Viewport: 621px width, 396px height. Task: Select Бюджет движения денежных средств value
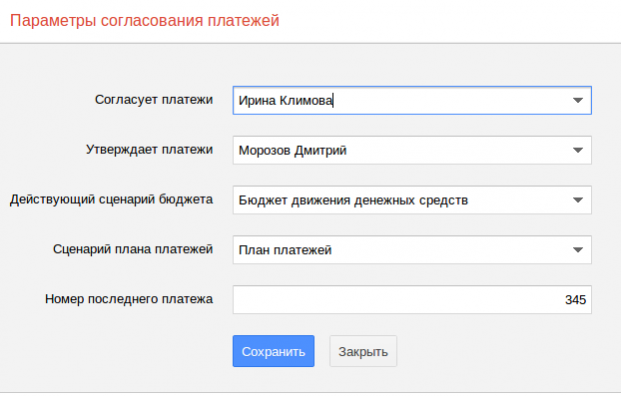353,200
